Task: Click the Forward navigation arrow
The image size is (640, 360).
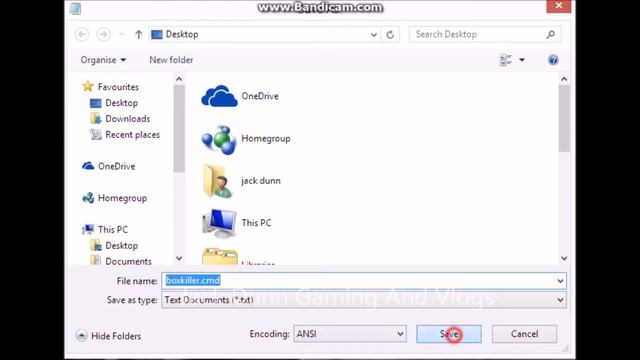Action: pyautogui.click(x=103, y=34)
